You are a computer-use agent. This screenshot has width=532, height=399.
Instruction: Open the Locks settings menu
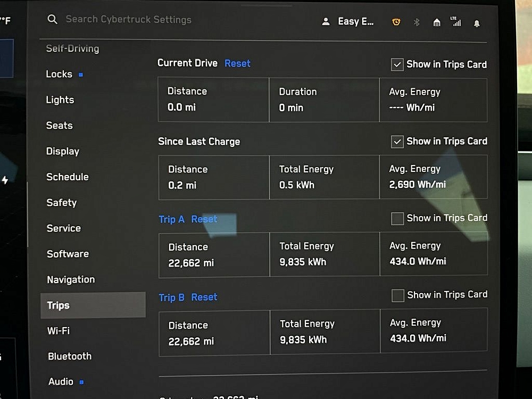coord(59,74)
